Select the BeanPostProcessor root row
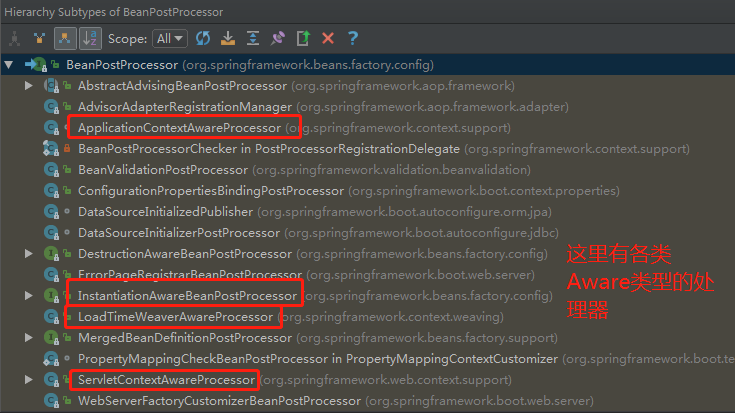 click(368, 65)
